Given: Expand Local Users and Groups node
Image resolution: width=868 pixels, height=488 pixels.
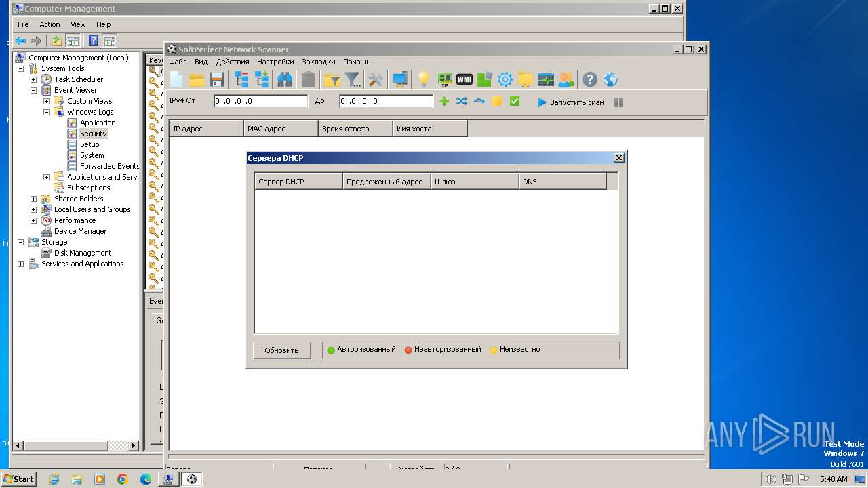Looking at the screenshot, I should click(x=33, y=209).
